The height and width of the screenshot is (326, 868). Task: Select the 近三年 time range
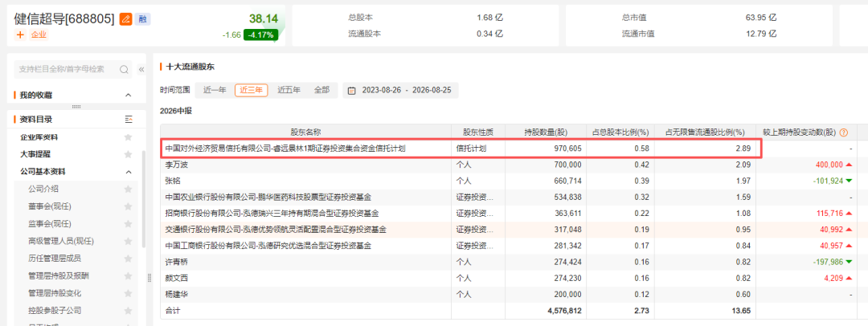(x=251, y=90)
